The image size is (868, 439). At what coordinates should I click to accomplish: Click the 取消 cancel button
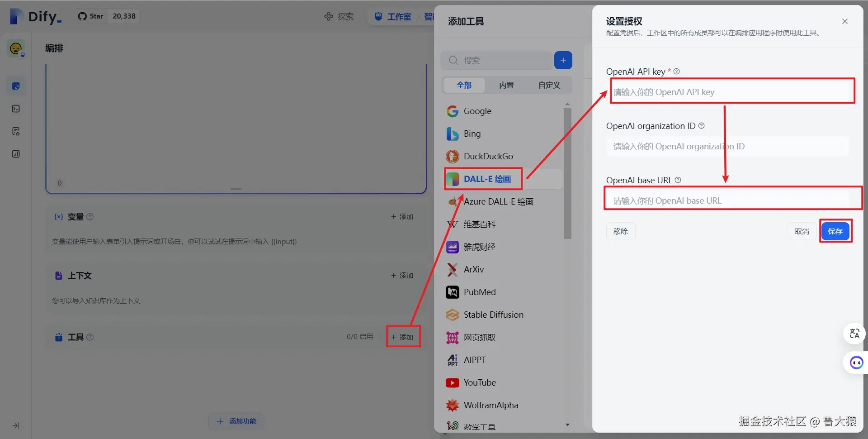[x=802, y=231]
